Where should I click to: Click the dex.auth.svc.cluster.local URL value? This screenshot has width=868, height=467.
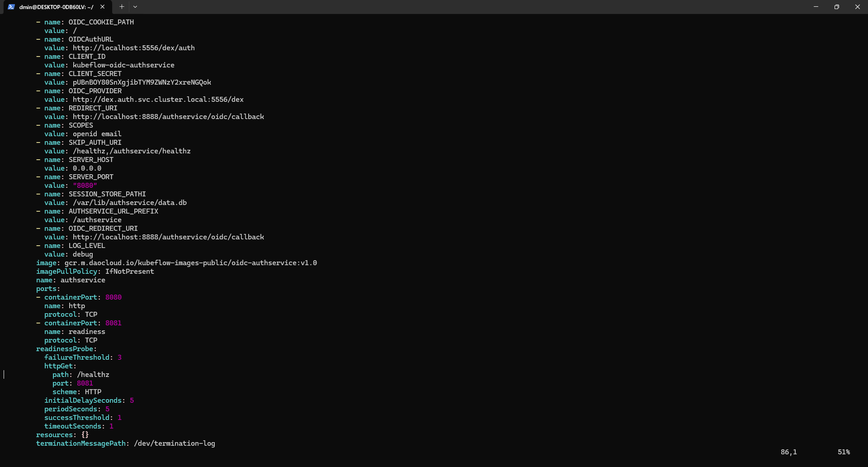[158, 100]
